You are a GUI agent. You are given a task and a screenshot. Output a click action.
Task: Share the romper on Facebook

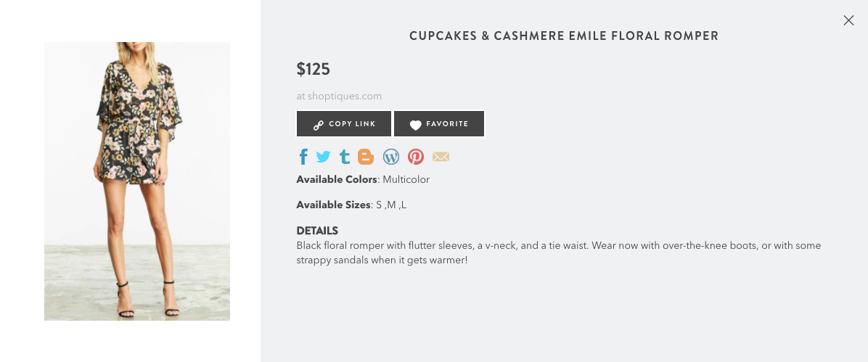pos(303,157)
